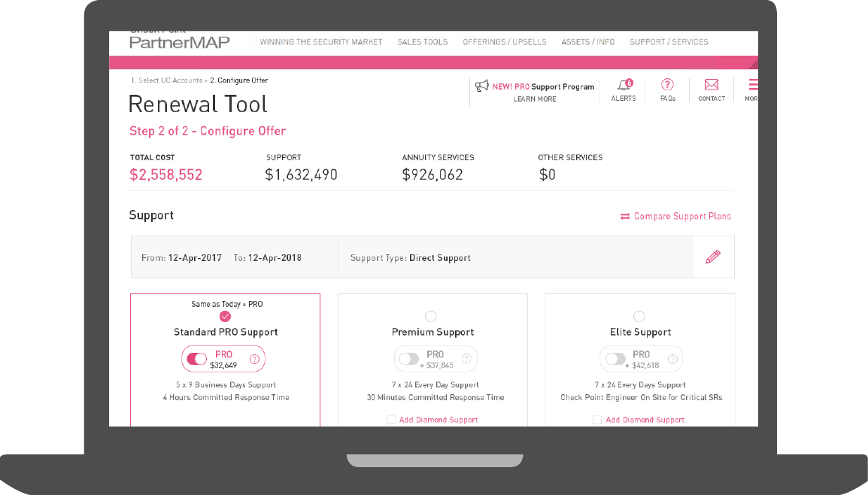Click 'Same as Today + PRO' label

(x=227, y=304)
